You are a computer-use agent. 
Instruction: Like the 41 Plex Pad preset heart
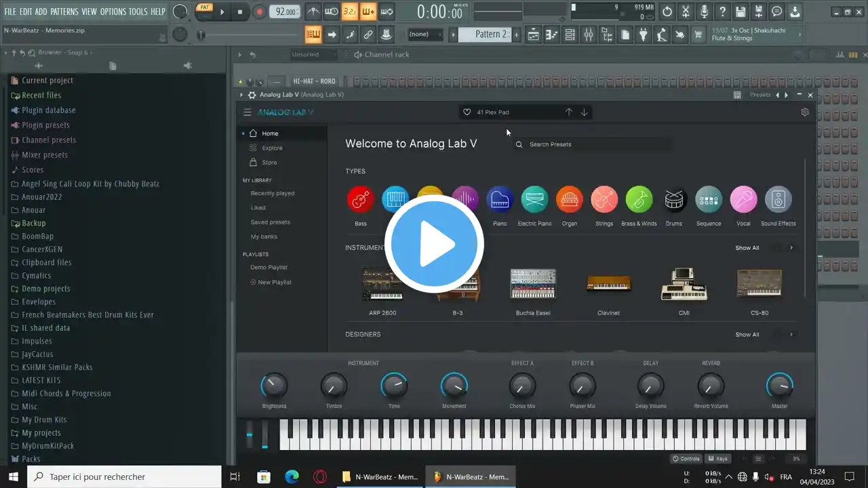click(467, 112)
